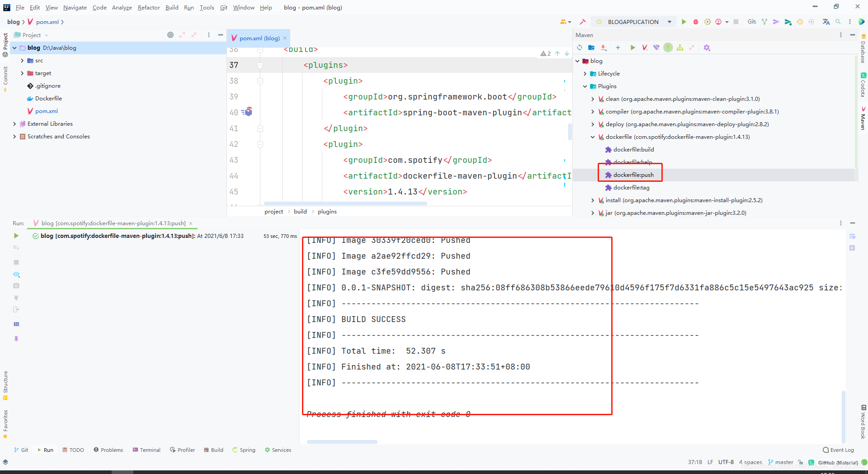Click Generate Sources and Update Folders icon

[x=591, y=47]
